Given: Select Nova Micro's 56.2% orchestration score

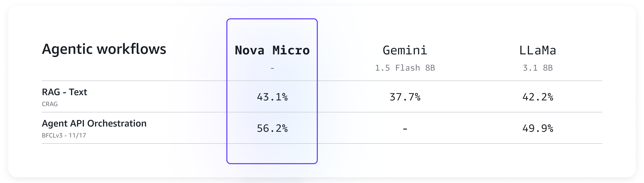Looking at the screenshot, I should (x=272, y=128).
